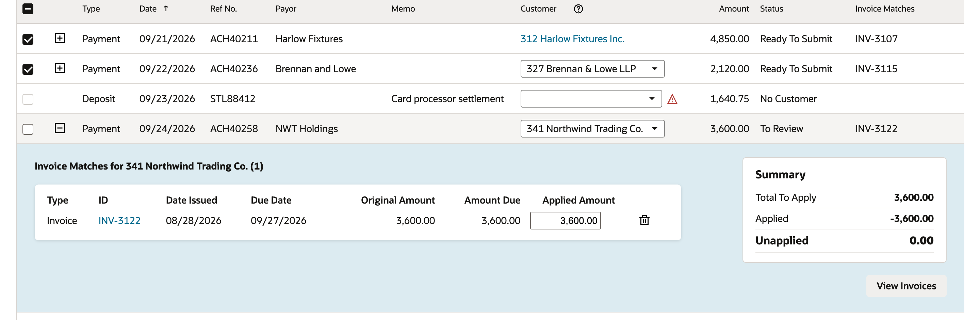Sort by the Date column header
980x320 pixels.
(148, 9)
